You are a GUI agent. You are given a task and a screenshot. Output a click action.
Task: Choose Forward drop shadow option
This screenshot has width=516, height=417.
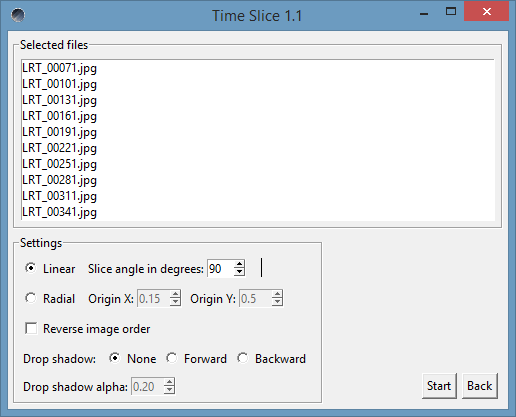click(x=172, y=358)
